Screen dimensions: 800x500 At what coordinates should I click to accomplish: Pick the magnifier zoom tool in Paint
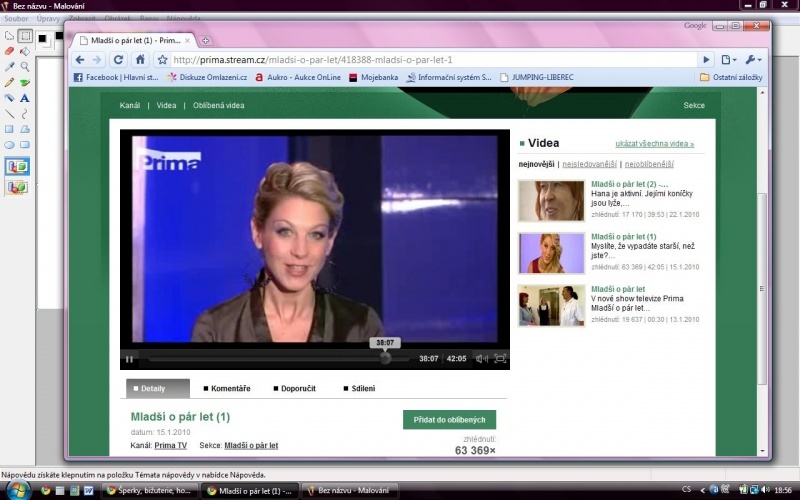(25, 66)
